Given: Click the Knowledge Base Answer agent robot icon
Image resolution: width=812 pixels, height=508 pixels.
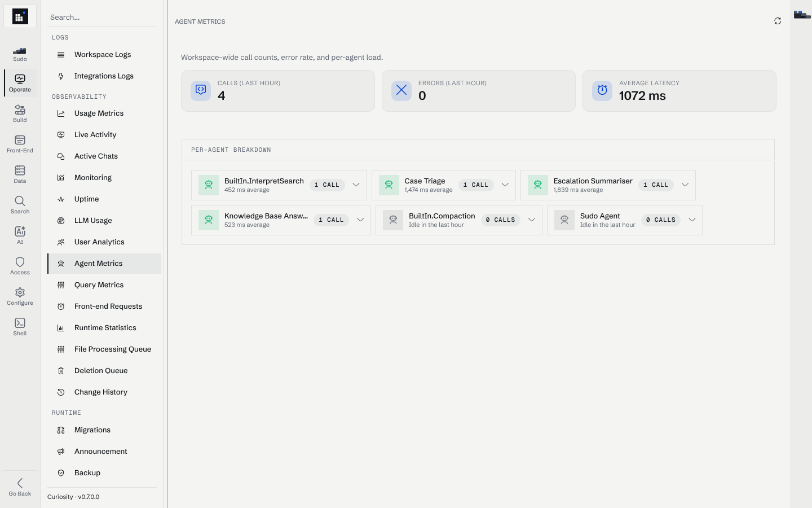Looking at the screenshot, I should [x=209, y=220].
